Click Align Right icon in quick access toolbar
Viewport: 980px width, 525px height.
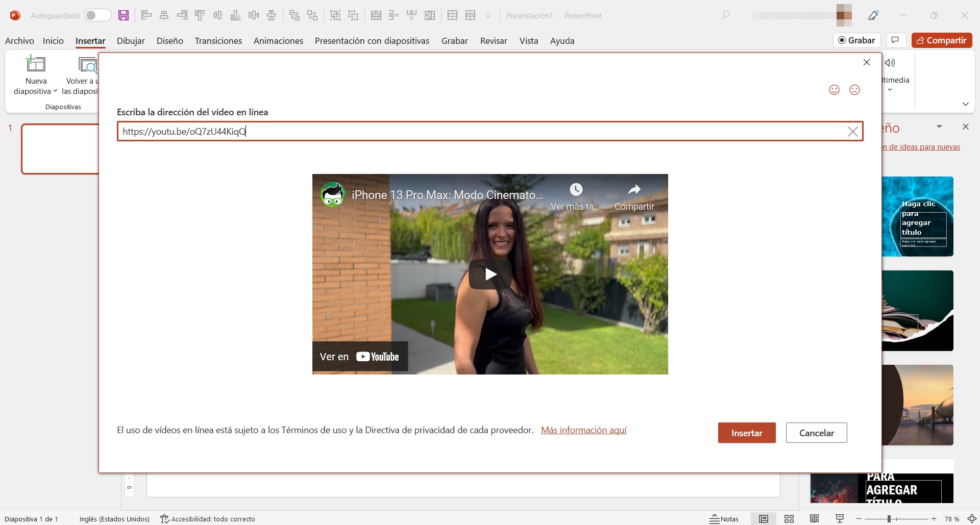(x=182, y=15)
